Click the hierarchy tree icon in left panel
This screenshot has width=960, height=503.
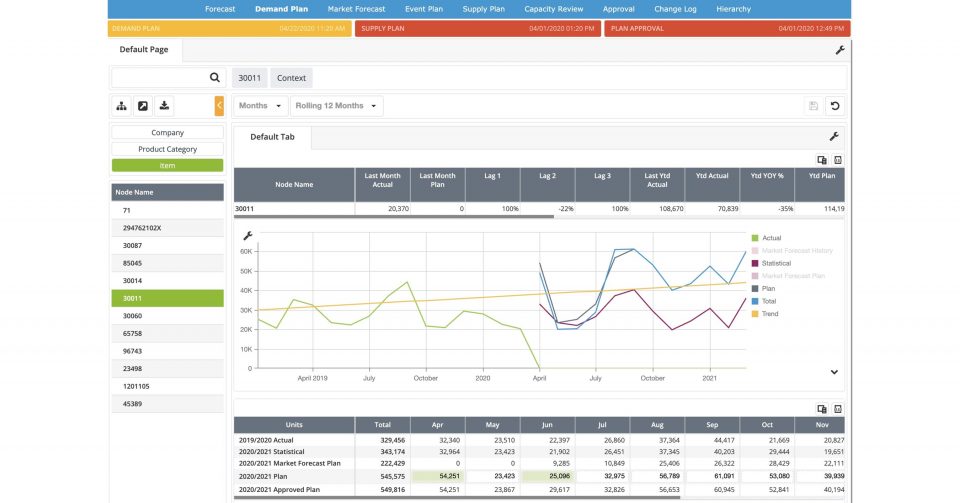click(x=122, y=106)
